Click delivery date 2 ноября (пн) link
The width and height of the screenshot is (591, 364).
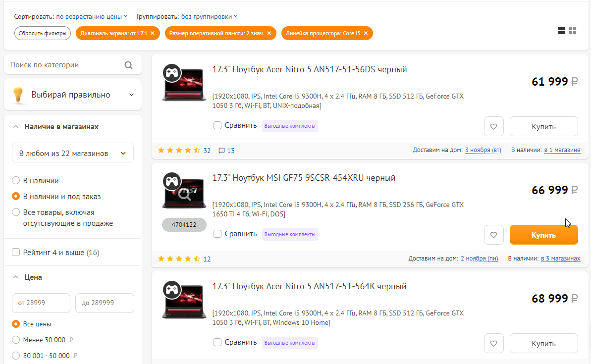[x=479, y=259]
